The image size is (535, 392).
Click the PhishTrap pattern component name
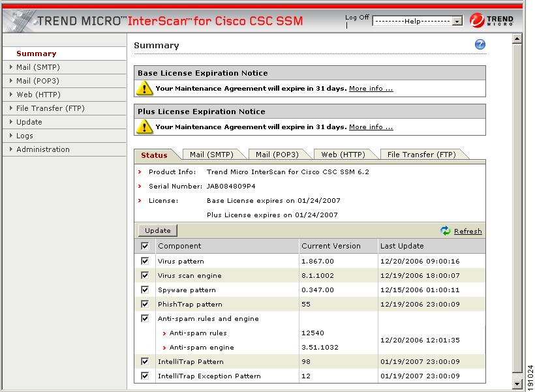(x=190, y=305)
